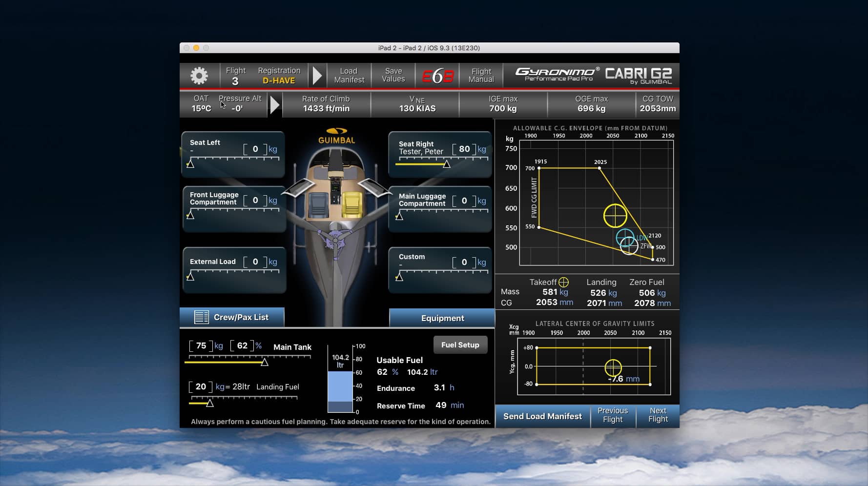Click the Gyronimo Performance Pad Pro logo
The width and height of the screenshot is (868, 486).
click(557, 74)
